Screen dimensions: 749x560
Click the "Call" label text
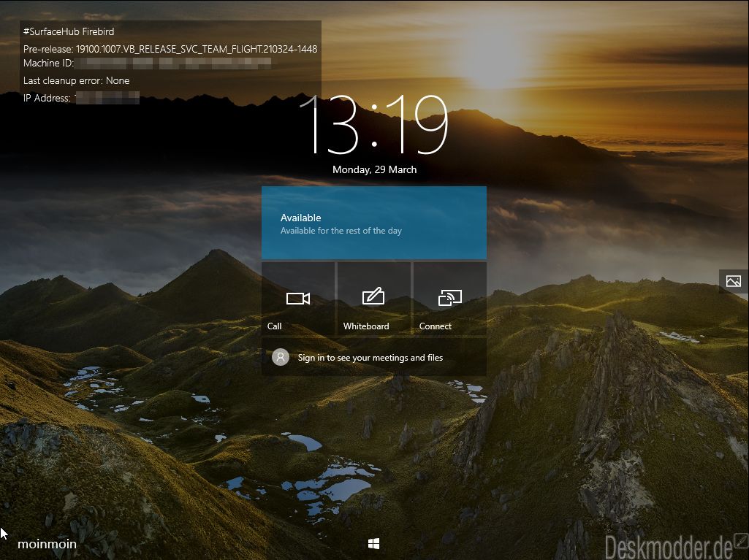[x=274, y=326]
